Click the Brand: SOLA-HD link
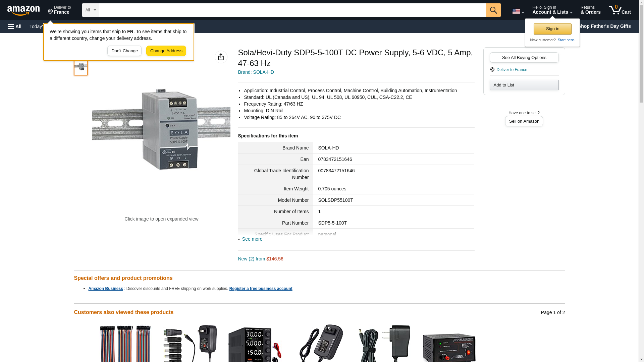The height and width of the screenshot is (362, 644). (x=256, y=72)
